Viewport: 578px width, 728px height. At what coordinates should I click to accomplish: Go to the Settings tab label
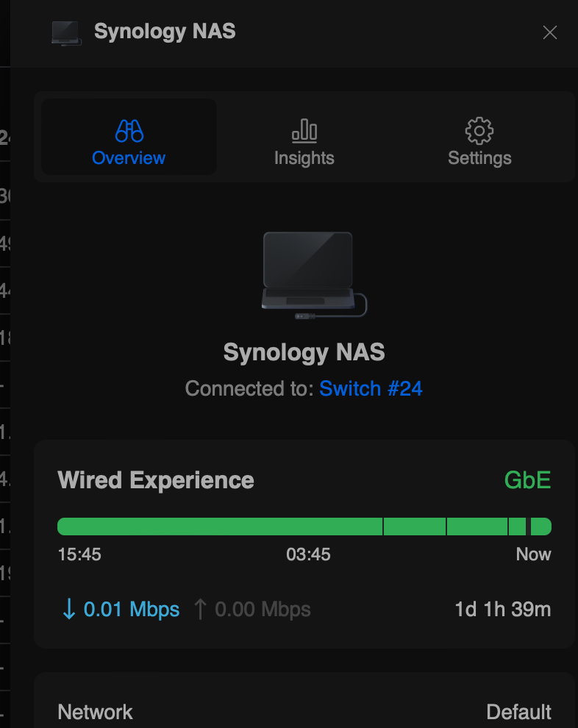(x=479, y=158)
